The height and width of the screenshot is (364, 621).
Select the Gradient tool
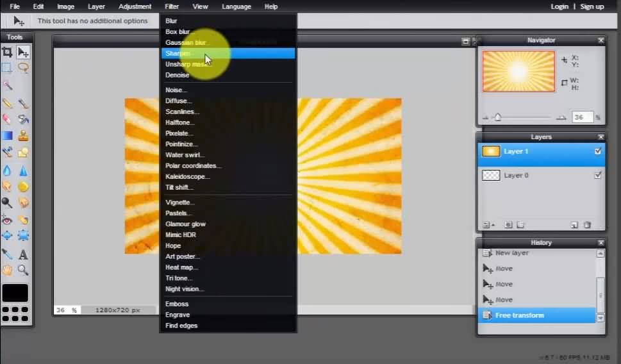(7, 136)
